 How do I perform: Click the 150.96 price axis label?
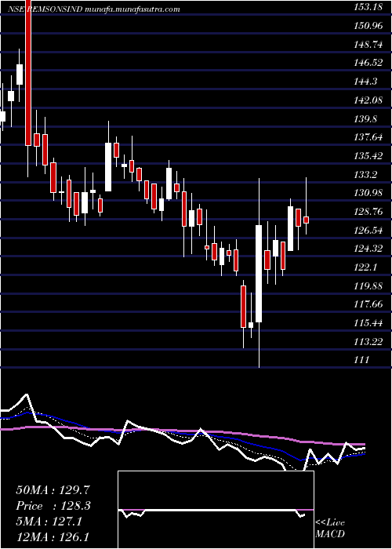pos(369,26)
